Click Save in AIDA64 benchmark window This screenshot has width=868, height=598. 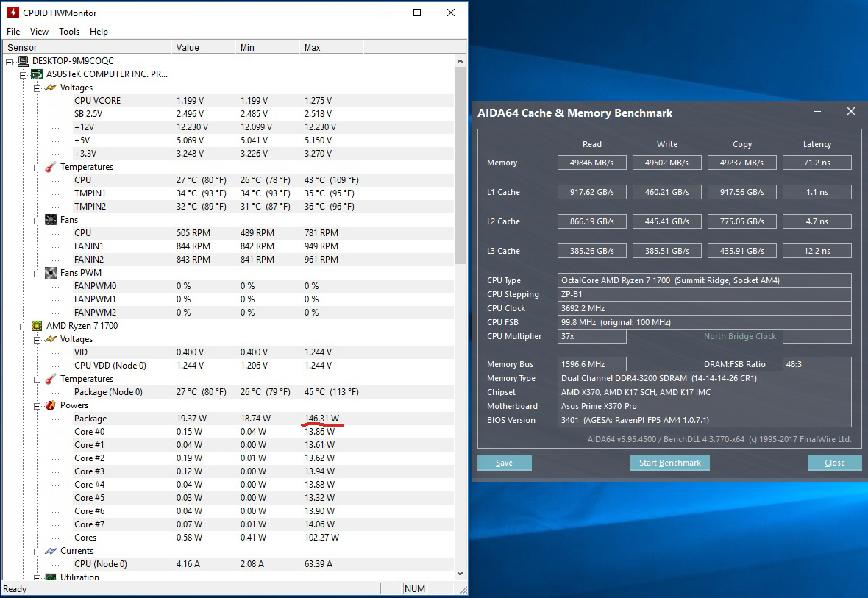(x=505, y=463)
